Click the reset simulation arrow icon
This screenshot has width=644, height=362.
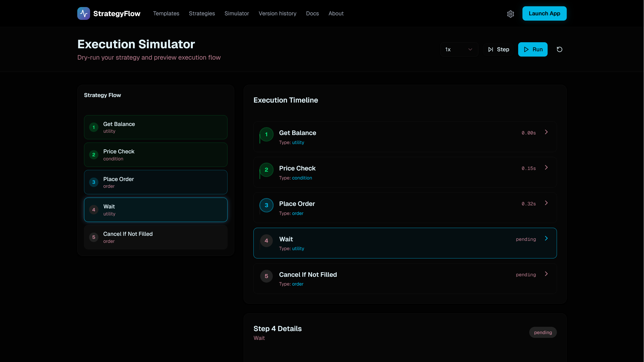559,50
